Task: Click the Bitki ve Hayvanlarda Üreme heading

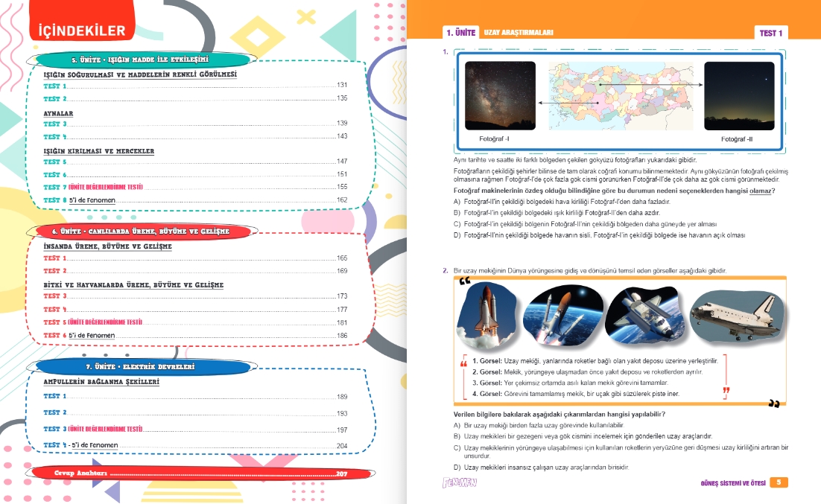Action: click(133, 285)
